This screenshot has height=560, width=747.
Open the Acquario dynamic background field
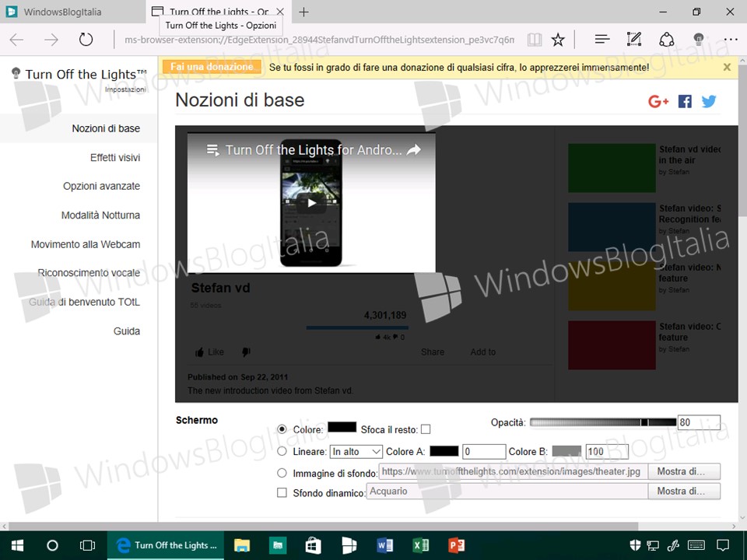[x=507, y=491]
